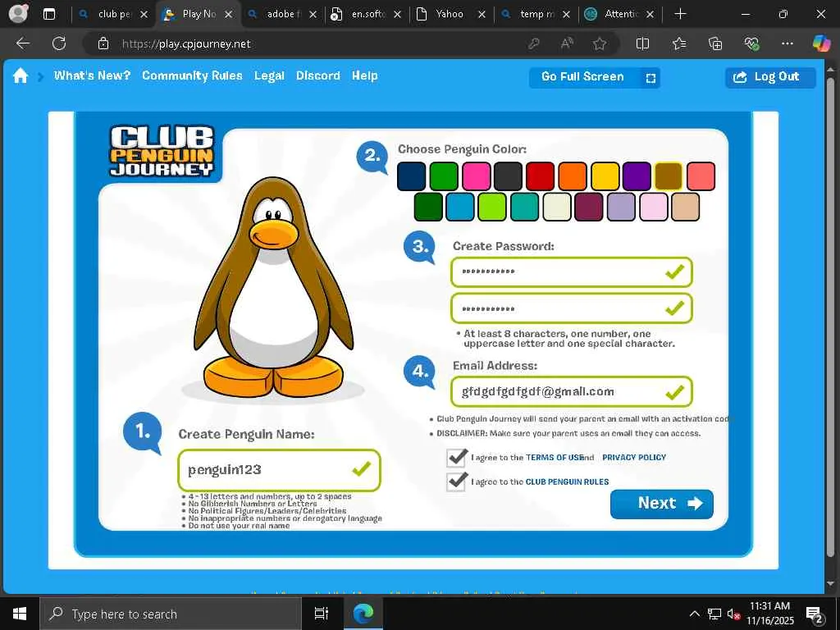Open Browser Essentials heart icon
Viewport: 840px width, 630px height.
pos(751,43)
